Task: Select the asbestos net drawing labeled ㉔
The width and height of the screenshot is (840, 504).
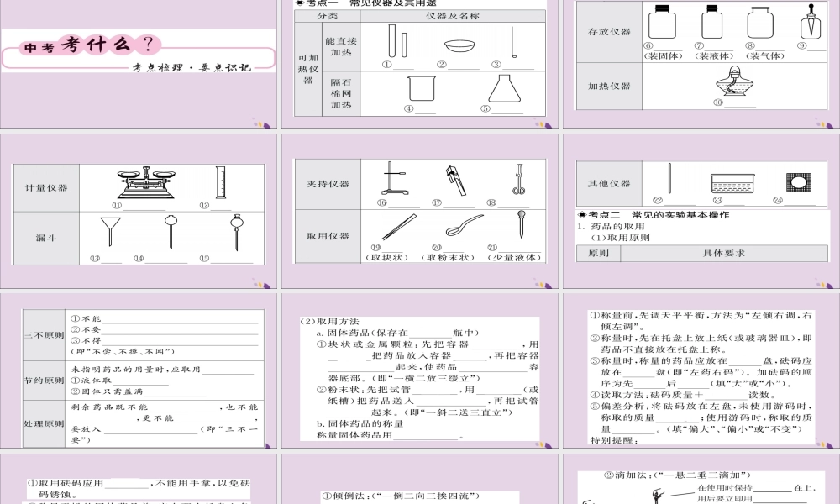Action: coord(799,182)
